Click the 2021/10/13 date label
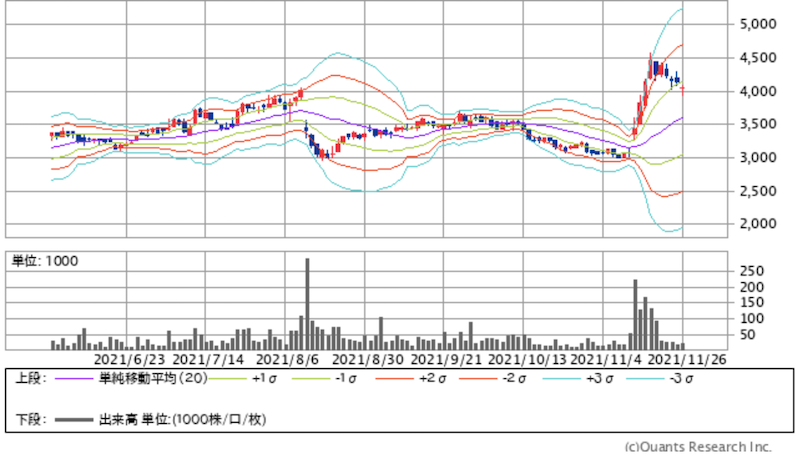This screenshot has height=456, width=800. point(527,360)
